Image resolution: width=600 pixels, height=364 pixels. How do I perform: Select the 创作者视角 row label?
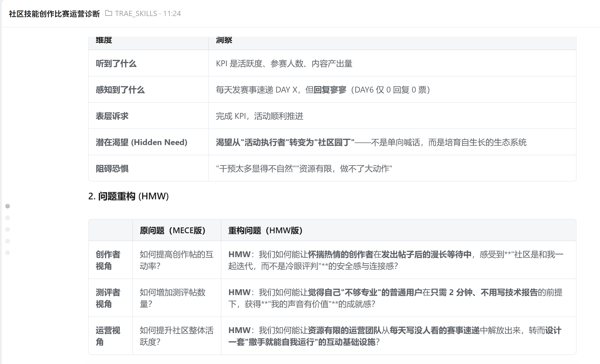click(x=108, y=260)
